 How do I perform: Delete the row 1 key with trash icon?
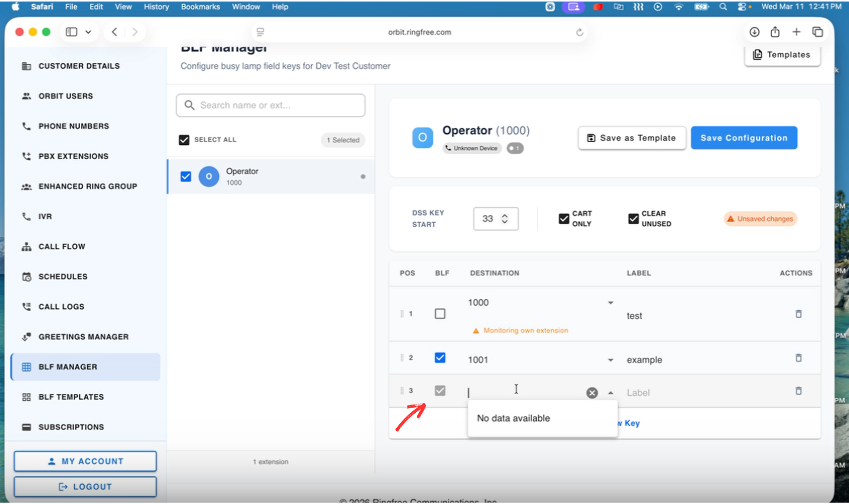click(x=798, y=314)
